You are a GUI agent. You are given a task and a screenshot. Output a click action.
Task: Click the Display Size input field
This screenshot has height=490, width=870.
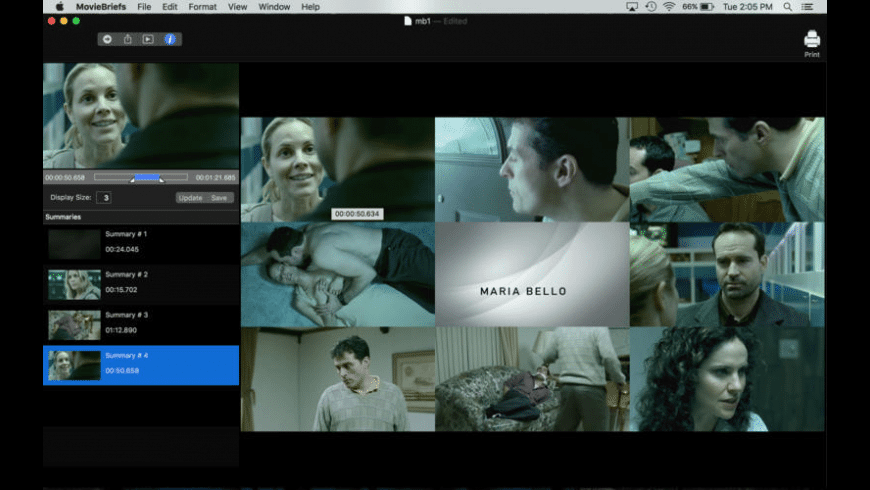pos(104,198)
